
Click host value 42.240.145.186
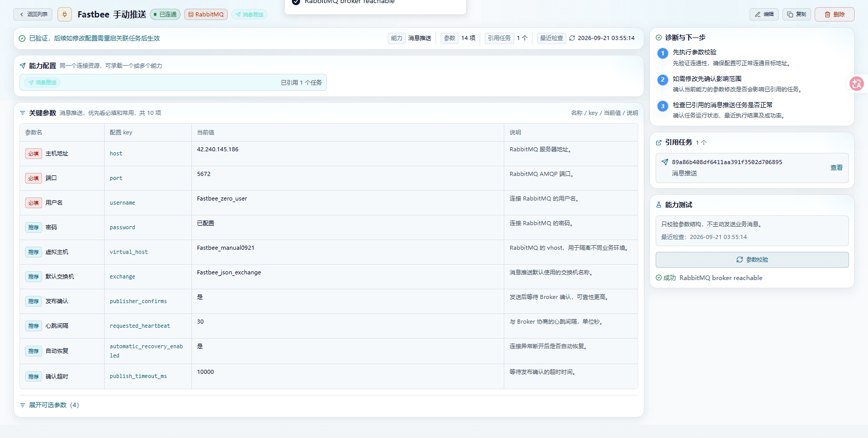coord(218,149)
